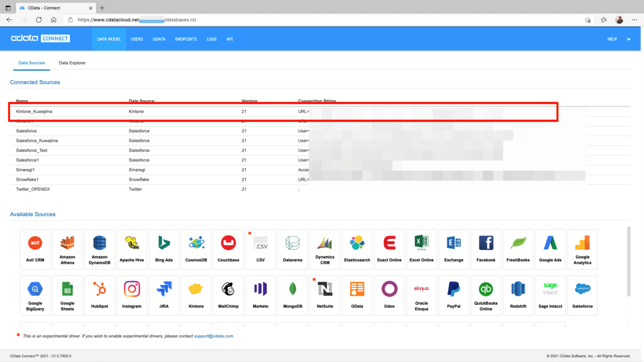The width and height of the screenshot is (644, 362).
Task: Go to browser home page
Action: click(x=54, y=20)
